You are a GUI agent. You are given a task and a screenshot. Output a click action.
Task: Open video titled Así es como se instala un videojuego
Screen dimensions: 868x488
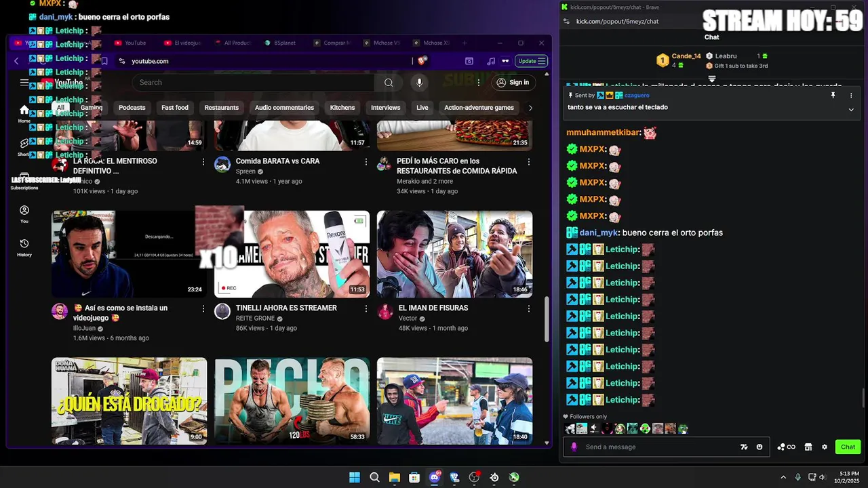click(121, 313)
